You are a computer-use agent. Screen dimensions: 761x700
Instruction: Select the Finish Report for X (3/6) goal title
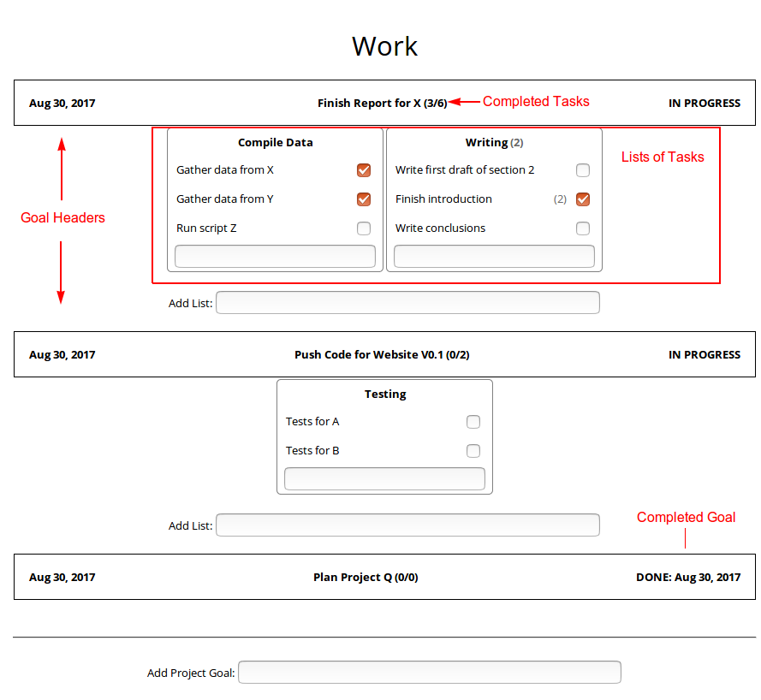tap(383, 104)
